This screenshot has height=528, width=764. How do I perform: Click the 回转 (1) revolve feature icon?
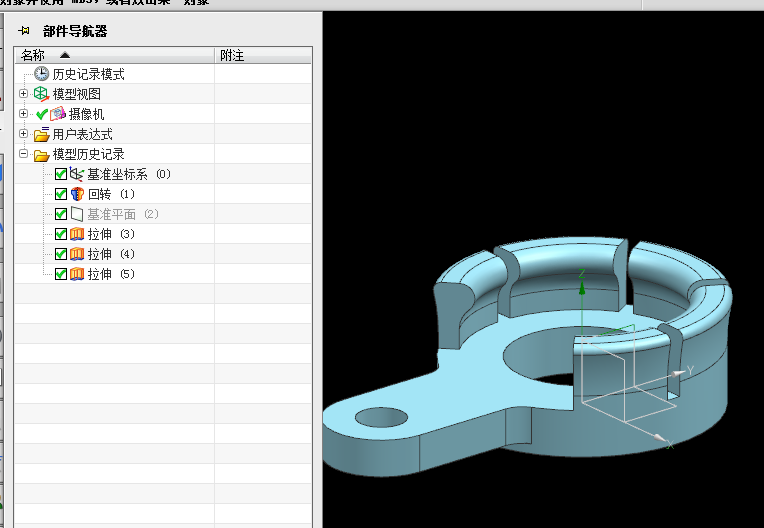77,194
